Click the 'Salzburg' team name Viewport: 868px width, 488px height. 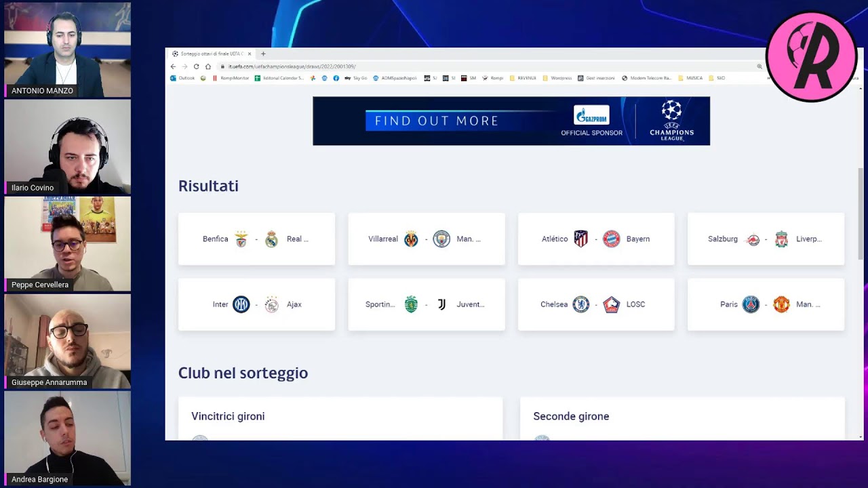click(723, 239)
